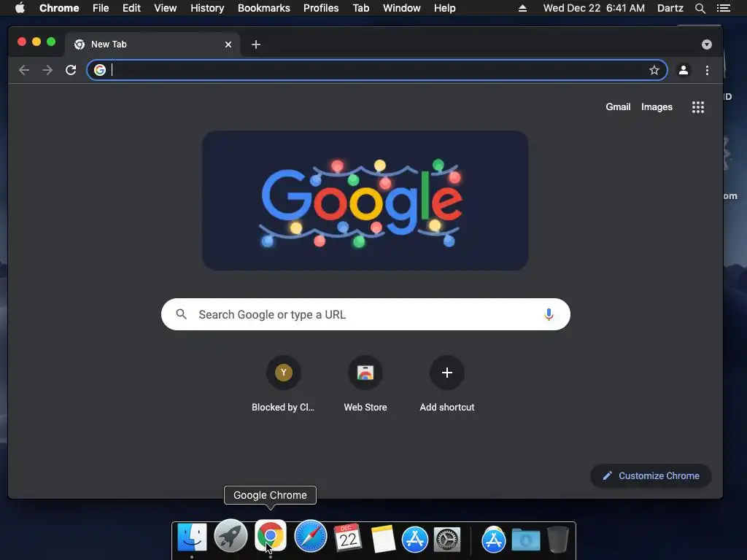Open the Window menu

click(x=402, y=8)
